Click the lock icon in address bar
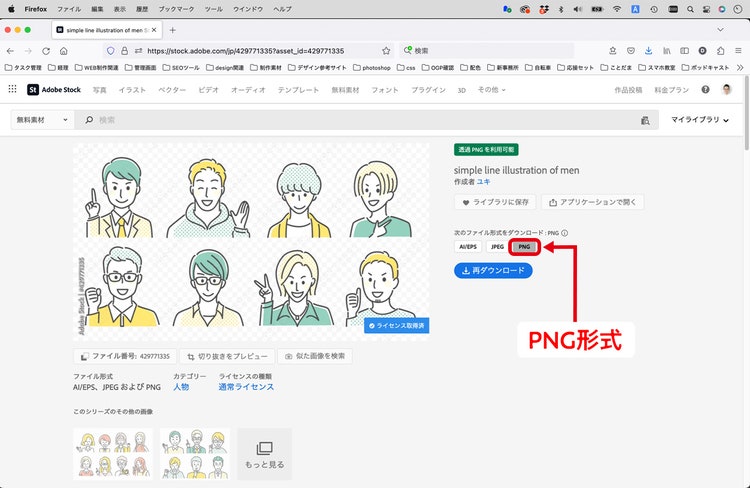The width and height of the screenshot is (750, 488). 124,51
